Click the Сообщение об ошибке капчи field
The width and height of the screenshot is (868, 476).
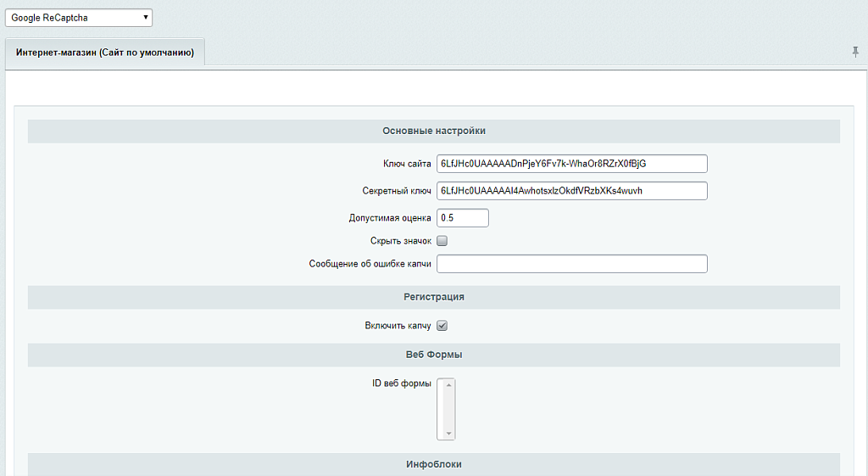tap(571, 264)
